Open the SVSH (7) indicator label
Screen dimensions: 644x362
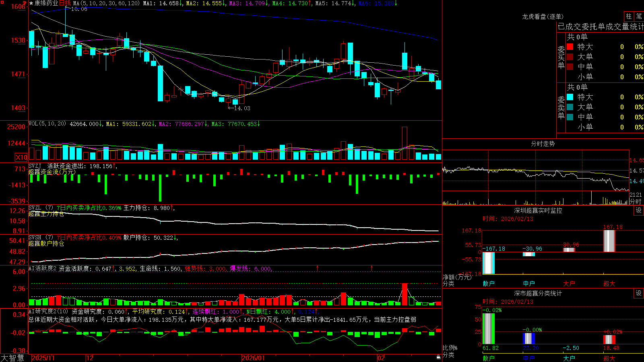pos(41,238)
